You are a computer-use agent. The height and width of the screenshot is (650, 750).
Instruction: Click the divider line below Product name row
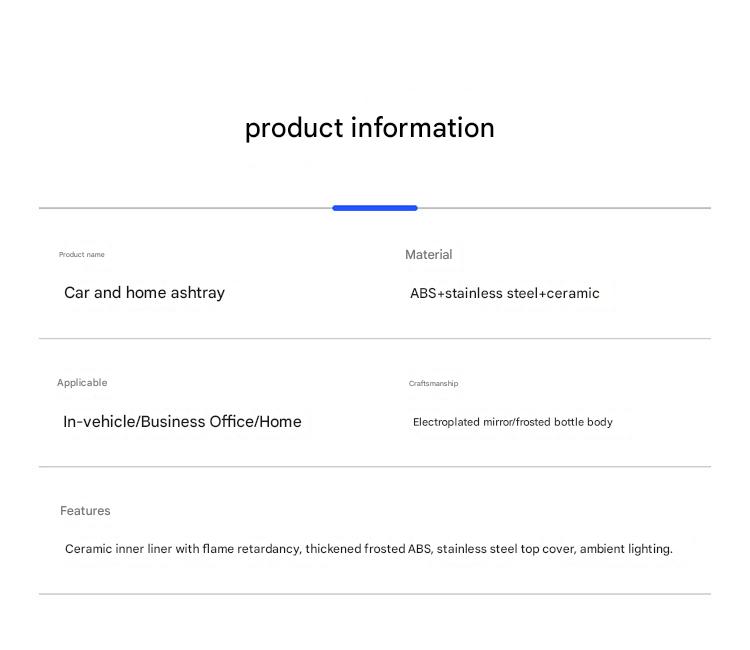(x=374, y=339)
